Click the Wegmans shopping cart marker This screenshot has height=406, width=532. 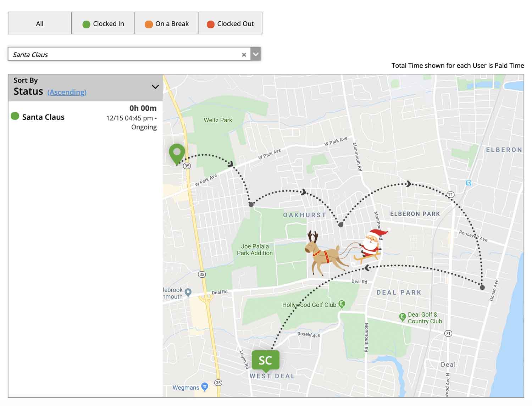(205, 386)
